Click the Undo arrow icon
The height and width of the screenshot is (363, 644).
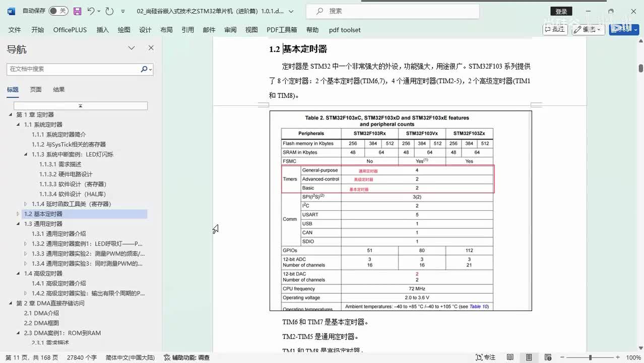[91, 11]
